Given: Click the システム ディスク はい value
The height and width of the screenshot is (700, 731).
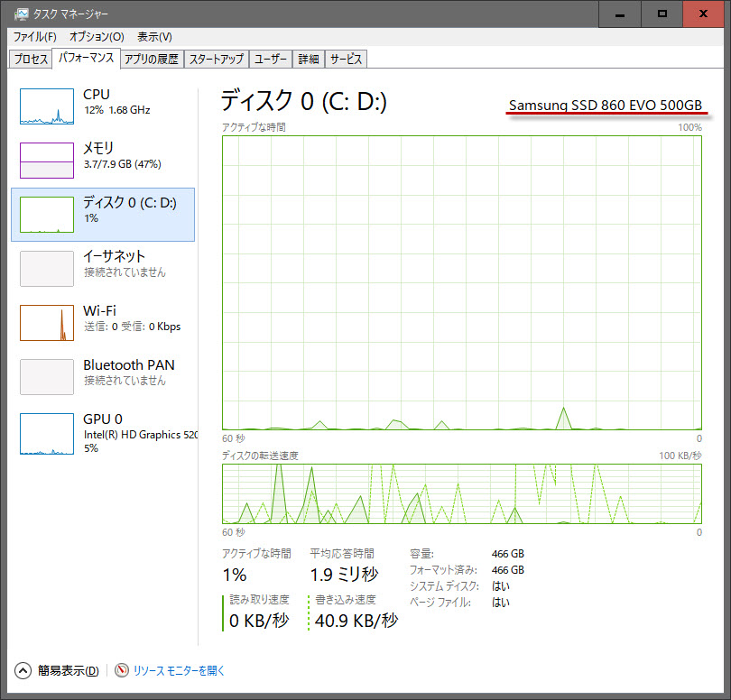Looking at the screenshot, I should pyautogui.click(x=501, y=585).
